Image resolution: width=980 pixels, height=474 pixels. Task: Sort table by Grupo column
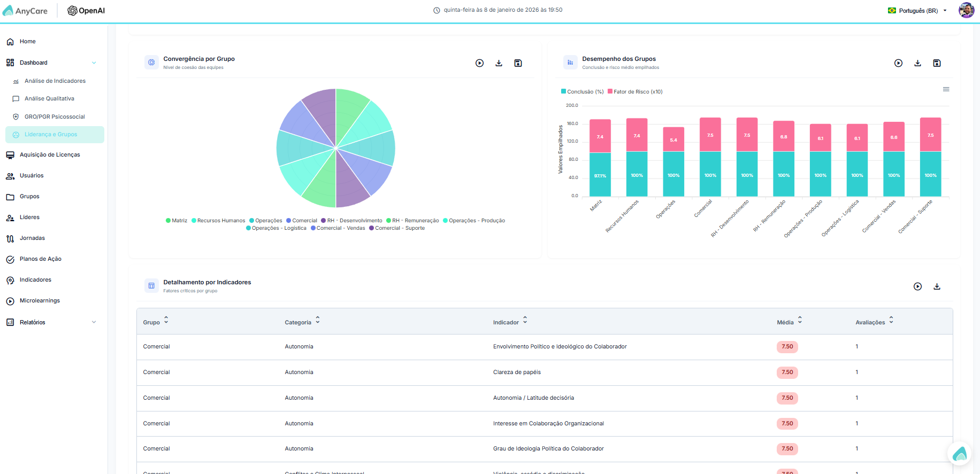click(156, 322)
